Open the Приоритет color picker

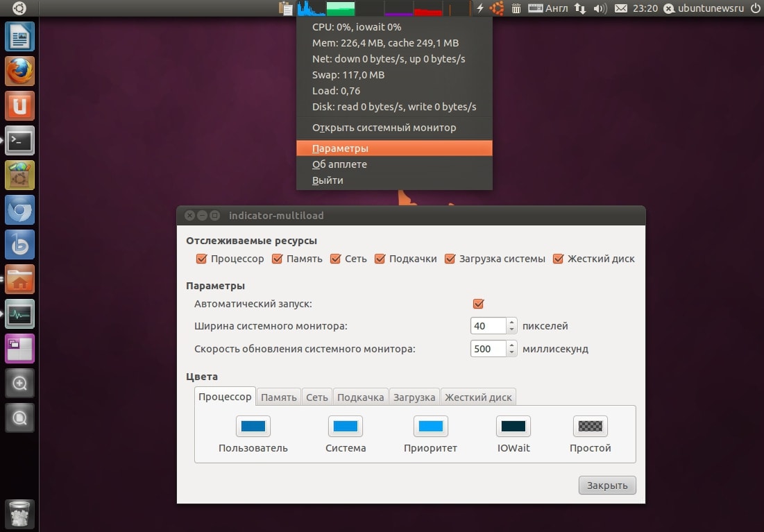click(431, 427)
